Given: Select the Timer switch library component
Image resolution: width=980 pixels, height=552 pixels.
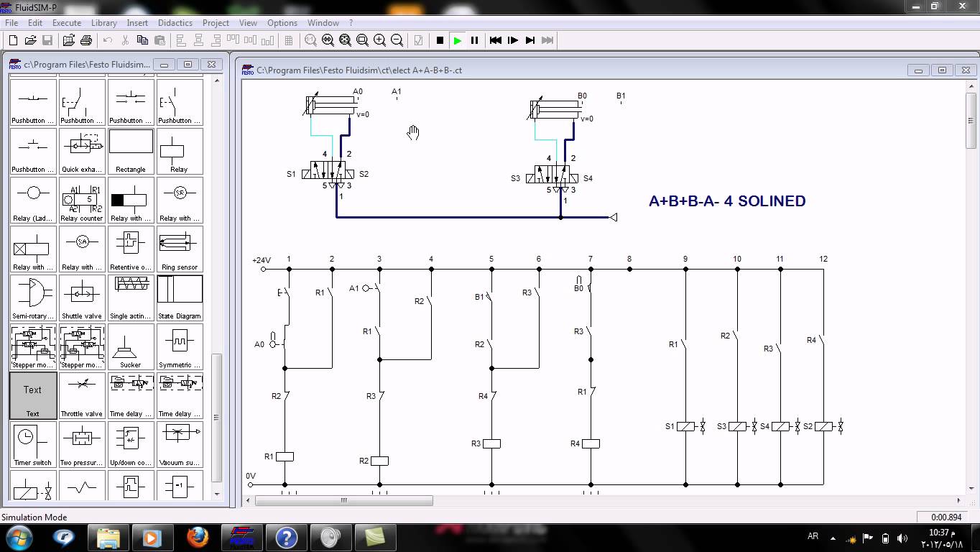Looking at the screenshot, I should coord(33,444).
